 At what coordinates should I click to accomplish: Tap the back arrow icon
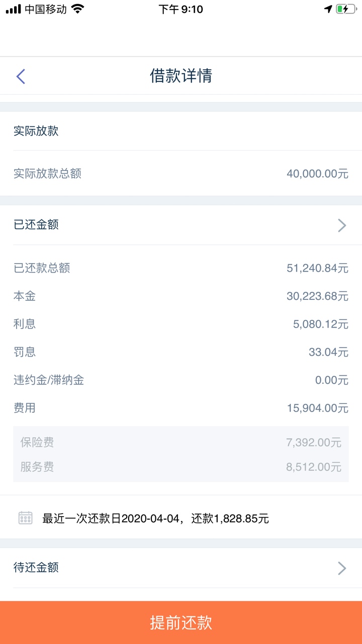21,76
